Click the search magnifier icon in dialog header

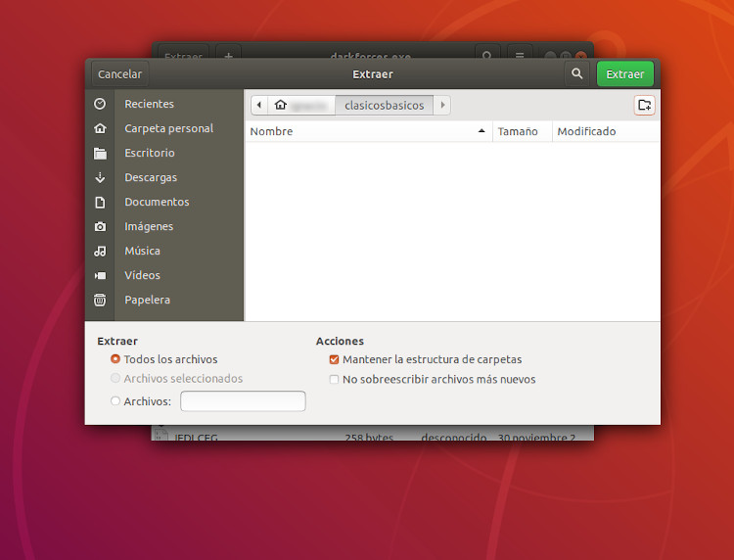576,74
